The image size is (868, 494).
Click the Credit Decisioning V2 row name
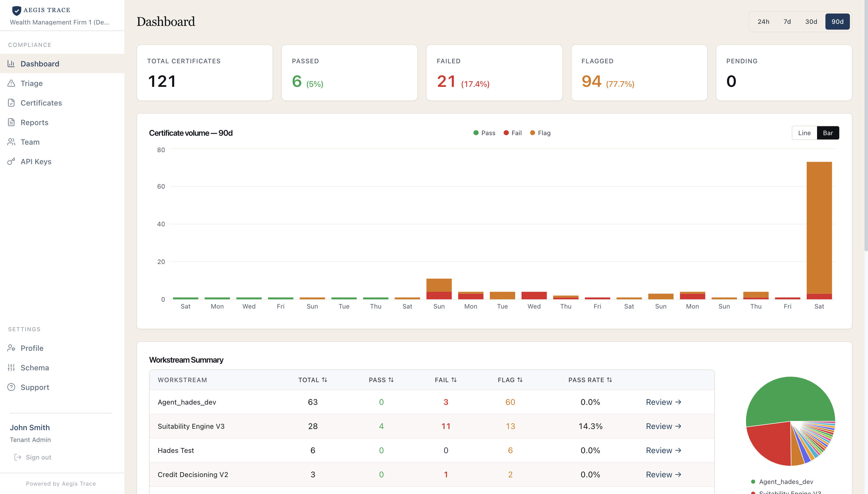point(193,474)
